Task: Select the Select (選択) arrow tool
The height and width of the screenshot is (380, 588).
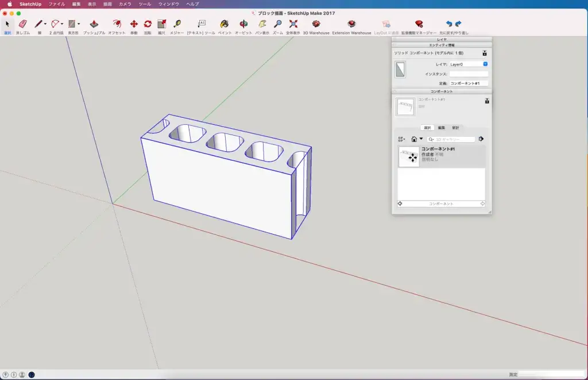Action: click(7, 24)
